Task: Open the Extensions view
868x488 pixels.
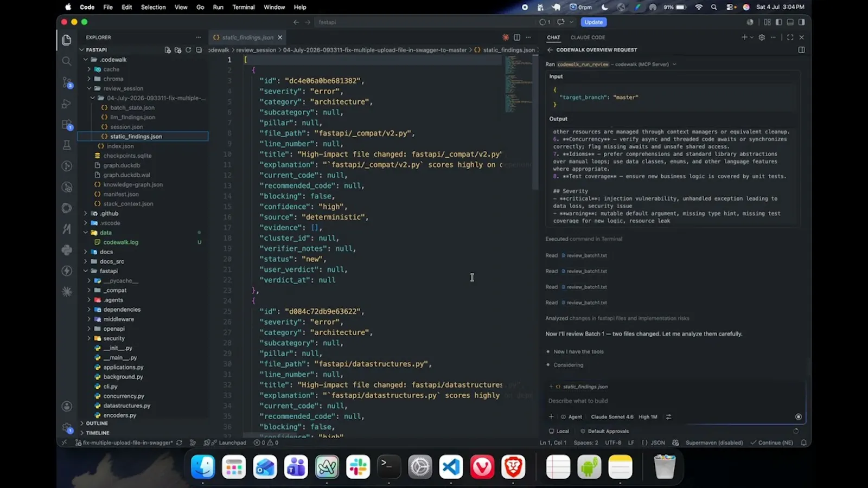Action: 67,124
